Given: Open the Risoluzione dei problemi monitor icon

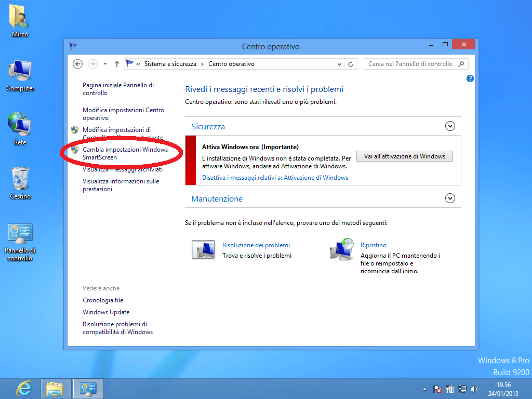Looking at the screenshot, I should point(203,249).
